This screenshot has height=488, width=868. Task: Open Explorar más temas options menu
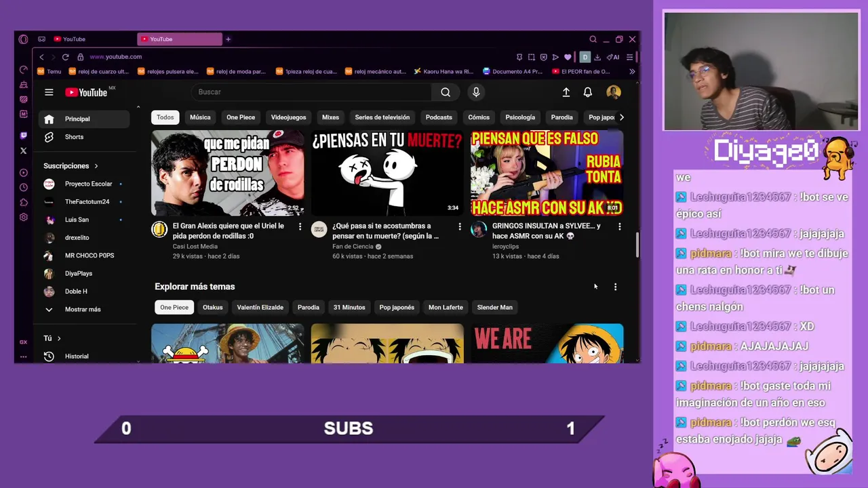(615, 287)
